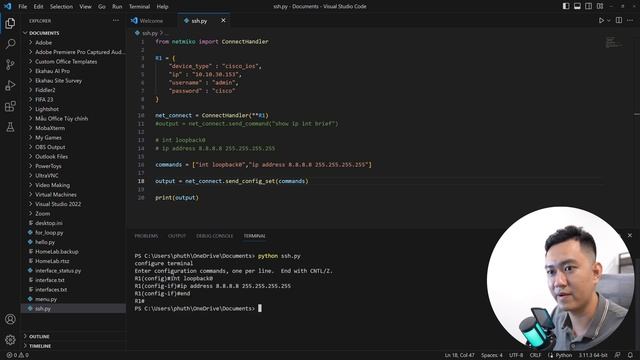Open the Accounts icon
Viewport: 640px width, 360px height.
click(x=10, y=319)
